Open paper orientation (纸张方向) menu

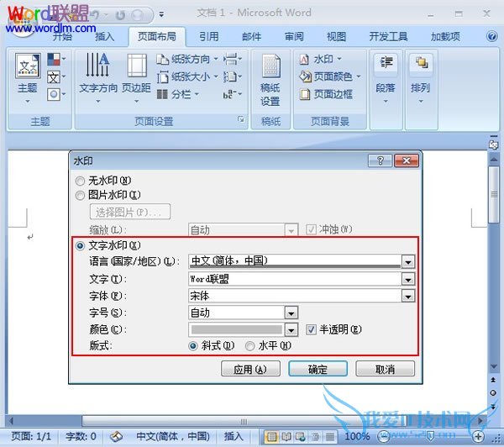click(x=187, y=59)
